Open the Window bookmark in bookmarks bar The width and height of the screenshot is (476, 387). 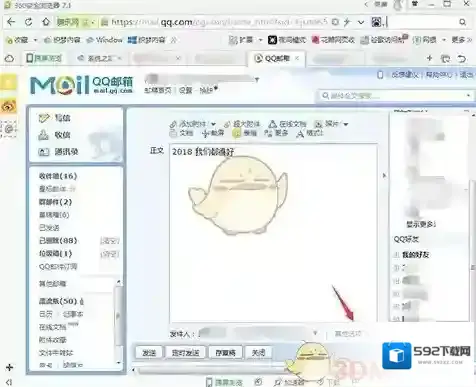[x=105, y=40]
